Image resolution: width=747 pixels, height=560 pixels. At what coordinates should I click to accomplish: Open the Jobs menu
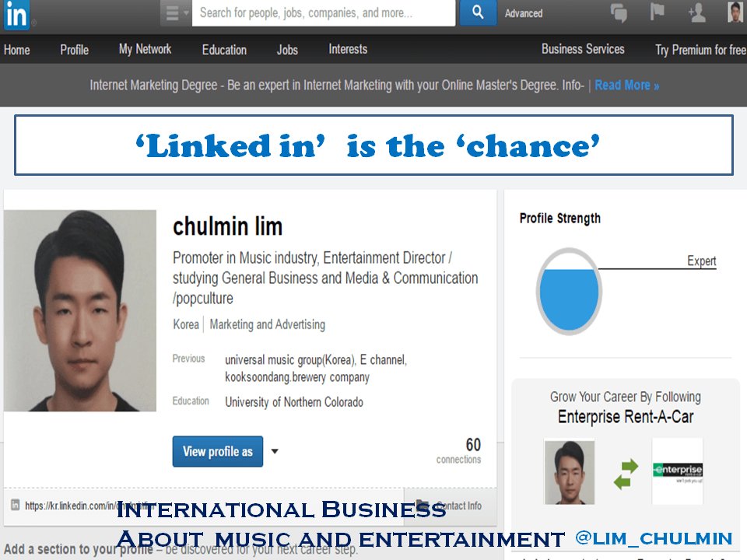287,50
